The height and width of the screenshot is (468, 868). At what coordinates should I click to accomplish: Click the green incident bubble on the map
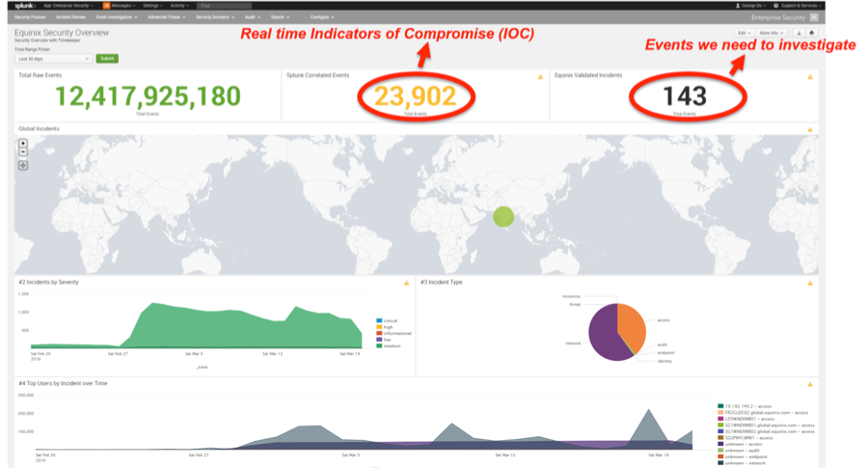[x=503, y=216]
